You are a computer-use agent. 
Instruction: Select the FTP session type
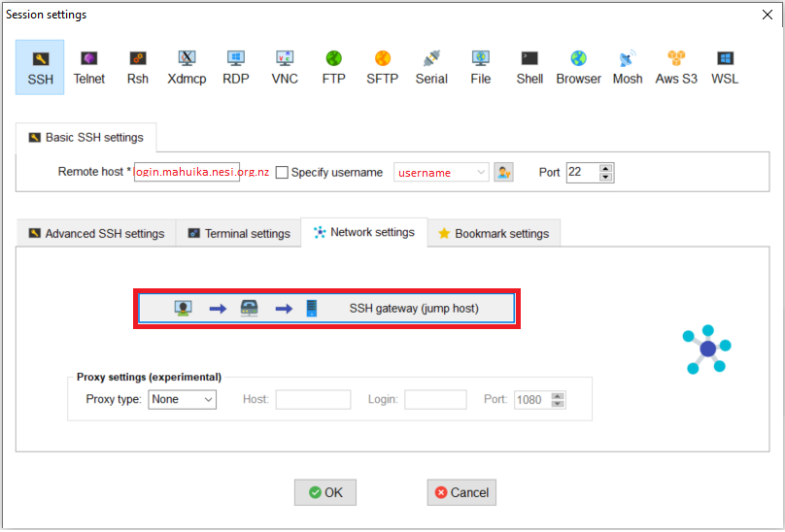point(333,68)
